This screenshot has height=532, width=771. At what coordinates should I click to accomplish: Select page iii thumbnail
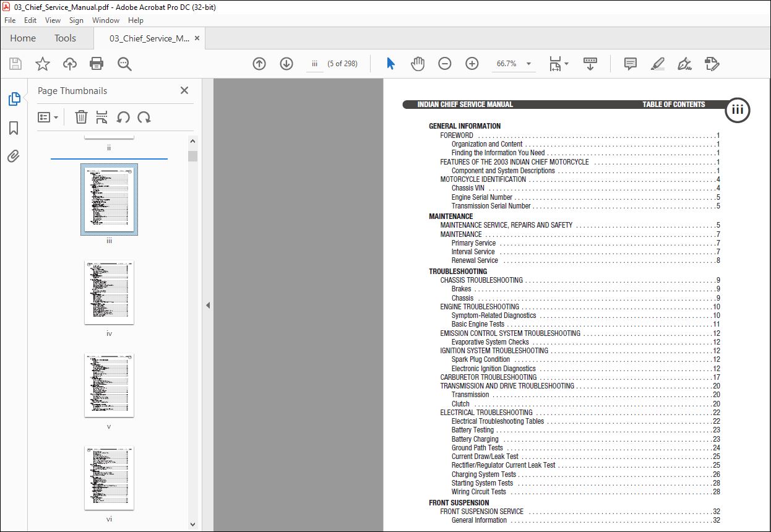(109, 199)
